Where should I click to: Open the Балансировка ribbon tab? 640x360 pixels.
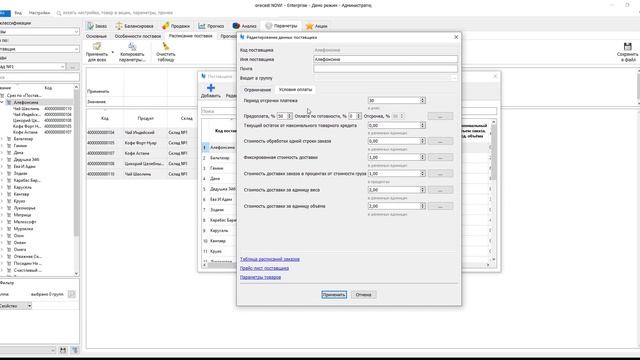point(134,26)
